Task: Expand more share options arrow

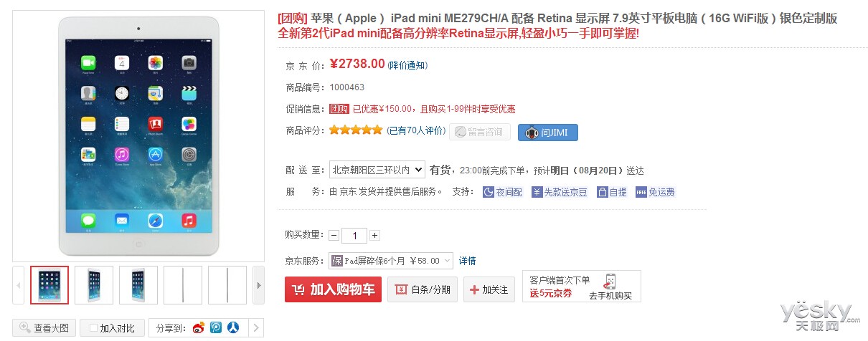Action: pos(255,328)
